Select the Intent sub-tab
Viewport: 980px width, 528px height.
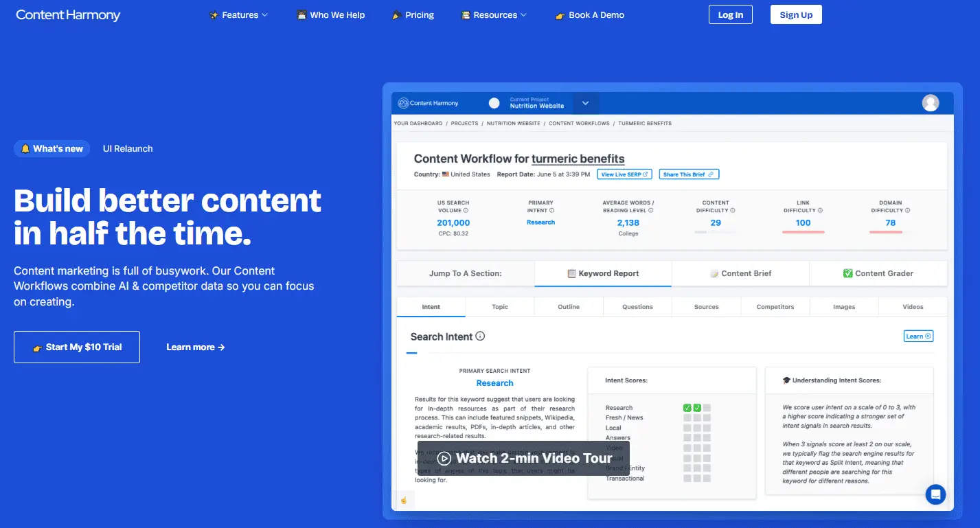[x=431, y=307]
